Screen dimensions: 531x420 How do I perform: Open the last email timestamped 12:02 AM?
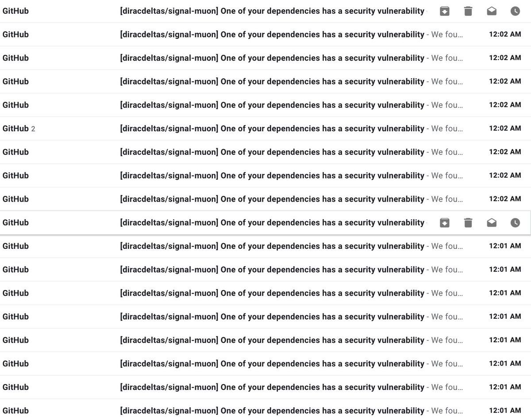265,199
